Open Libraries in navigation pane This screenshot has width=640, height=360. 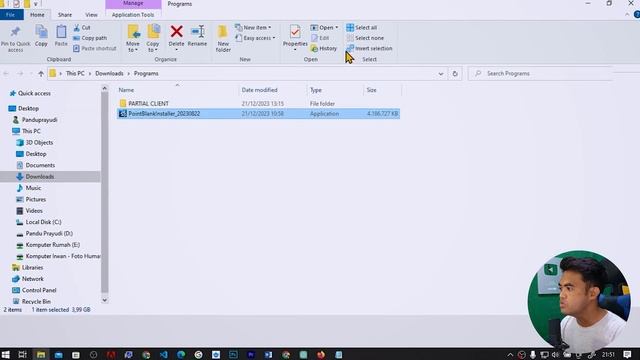tap(32, 268)
